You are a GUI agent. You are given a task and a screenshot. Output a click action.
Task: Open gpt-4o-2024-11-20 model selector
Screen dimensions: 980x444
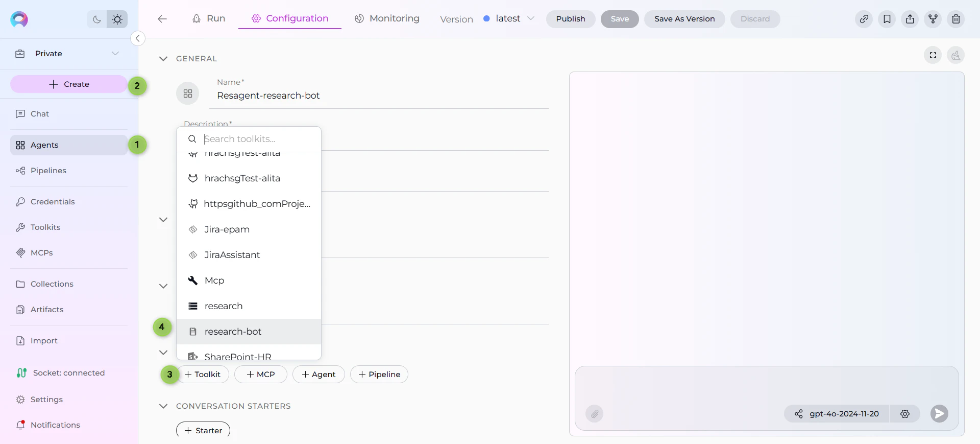837,414
